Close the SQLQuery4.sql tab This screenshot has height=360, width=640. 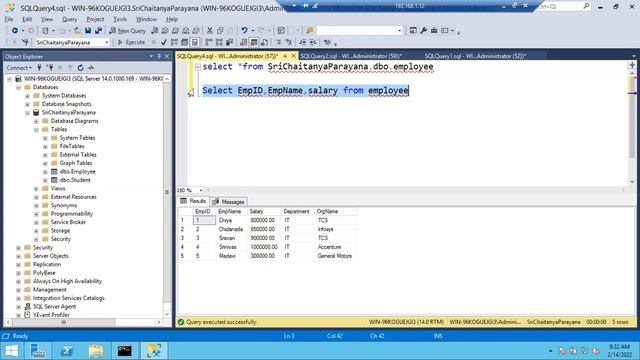[x=293, y=56]
